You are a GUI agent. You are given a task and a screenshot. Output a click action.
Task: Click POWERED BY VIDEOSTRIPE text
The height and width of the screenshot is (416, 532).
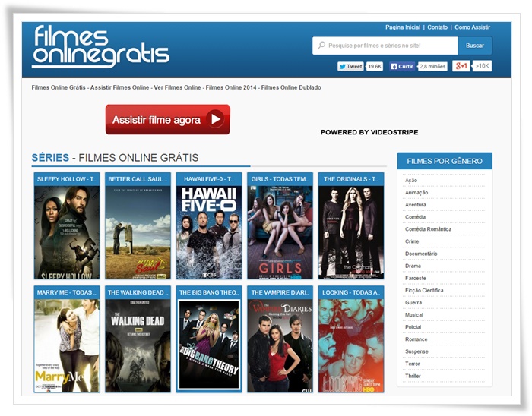click(369, 132)
